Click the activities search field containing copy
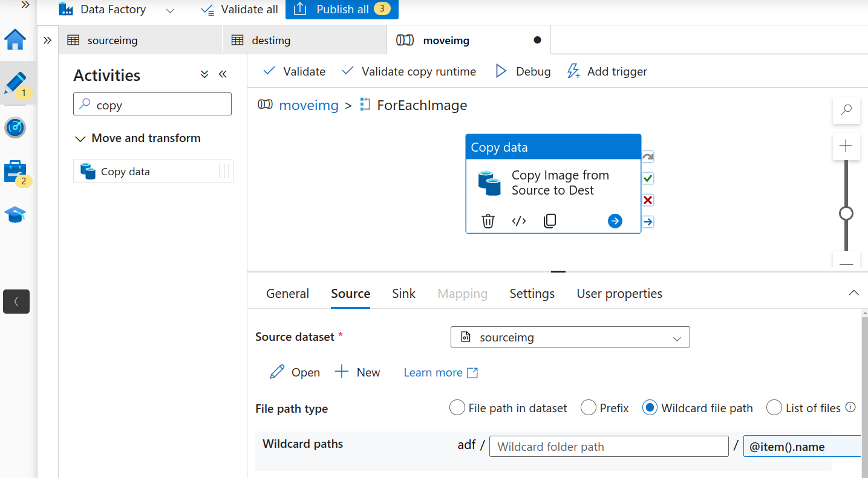Image resolution: width=868 pixels, height=478 pixels. click(152, 105)
